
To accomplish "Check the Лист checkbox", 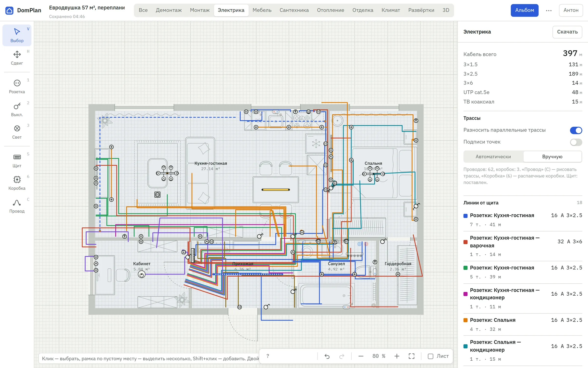I will coord(430,356).
